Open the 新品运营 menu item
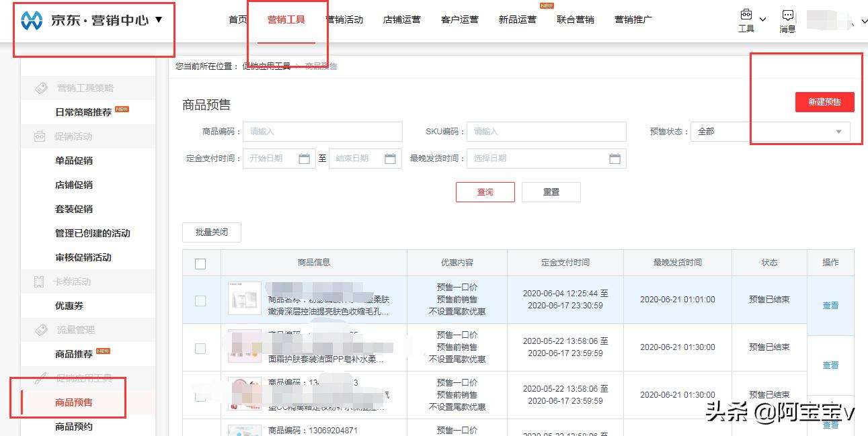This screenshot has height=436, width=868. pyautogui.click(x=517, y=19)
